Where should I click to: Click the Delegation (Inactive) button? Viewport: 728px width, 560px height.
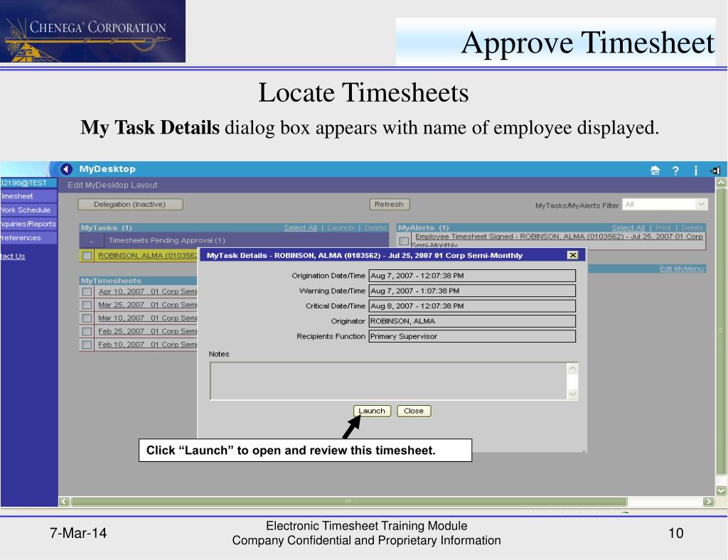(x=130, y=205)
